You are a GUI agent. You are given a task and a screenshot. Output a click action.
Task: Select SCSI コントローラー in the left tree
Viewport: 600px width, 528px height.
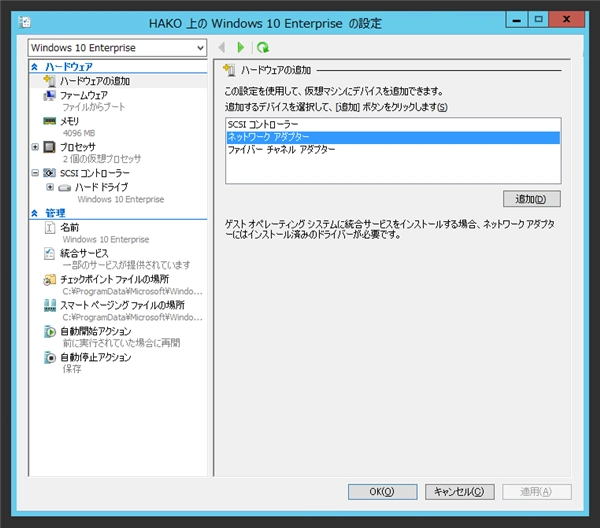[95, 173]
